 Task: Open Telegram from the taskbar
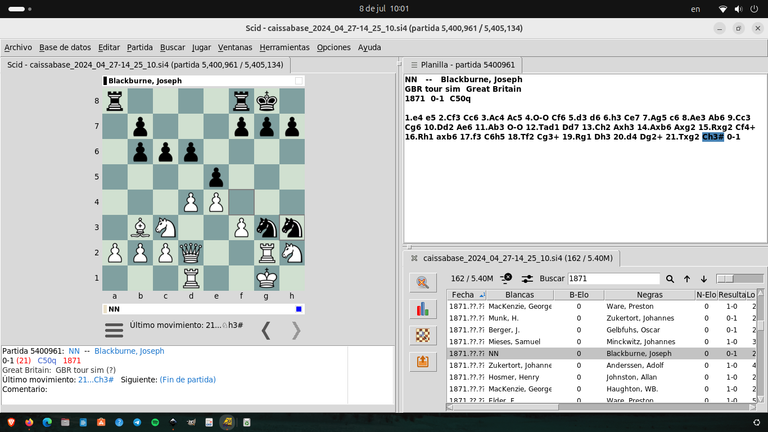pyautogui.click(x=137, y=422)
